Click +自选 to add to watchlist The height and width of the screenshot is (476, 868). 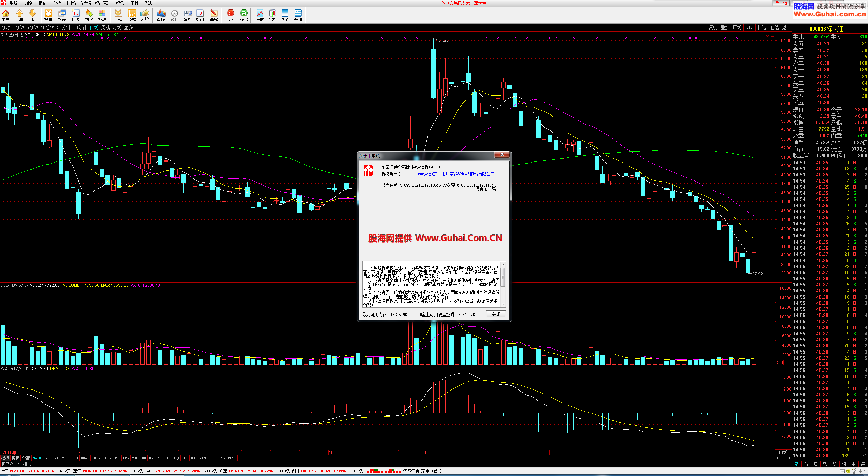tap(774, 27)
